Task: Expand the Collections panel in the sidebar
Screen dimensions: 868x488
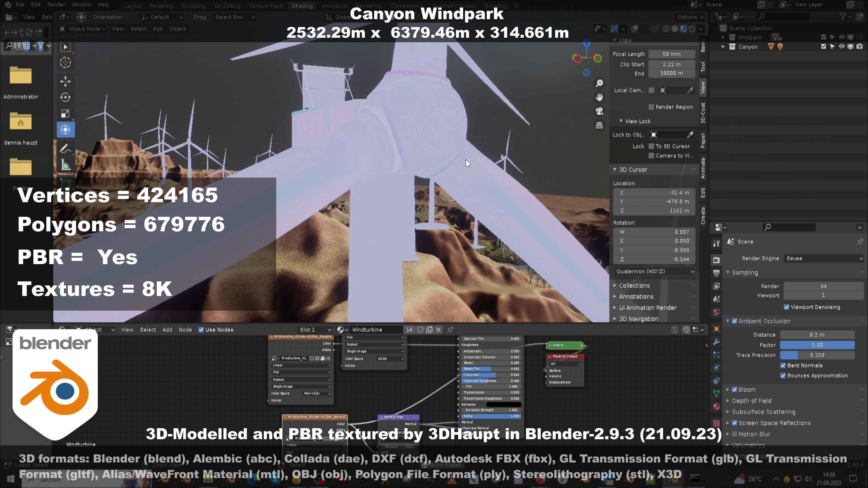Action: (634, 286)
